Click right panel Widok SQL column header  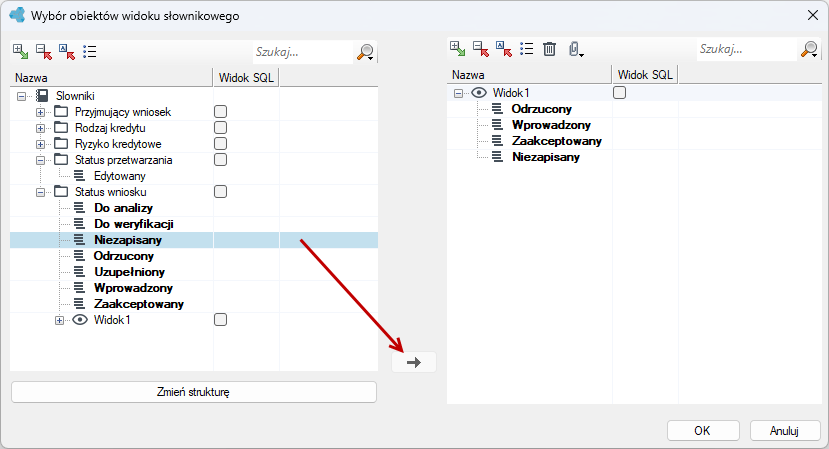coord(645,75)
